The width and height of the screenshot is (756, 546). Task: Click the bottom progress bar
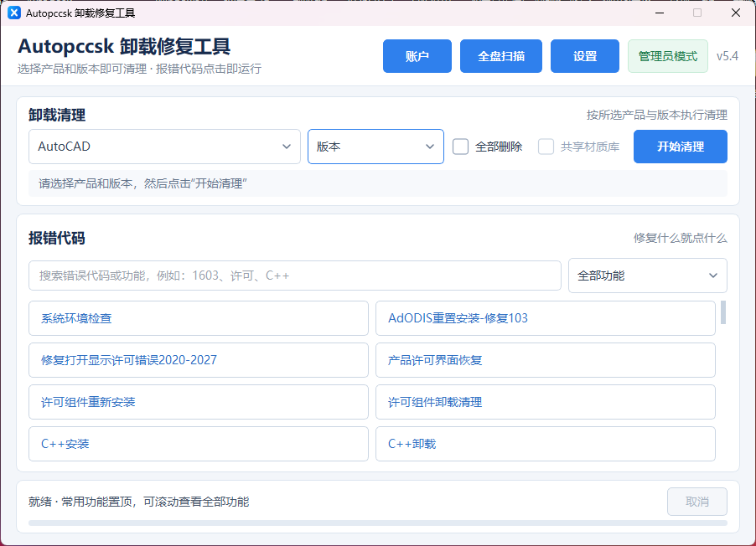tap(377, 523)
